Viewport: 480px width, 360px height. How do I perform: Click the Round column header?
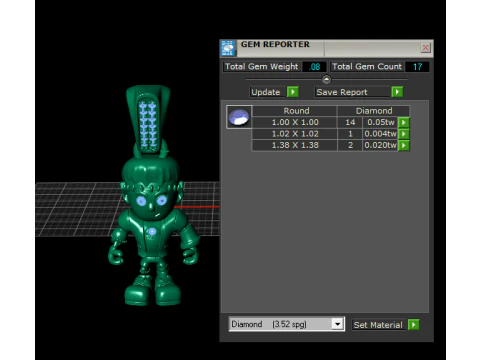coord(295,111)
